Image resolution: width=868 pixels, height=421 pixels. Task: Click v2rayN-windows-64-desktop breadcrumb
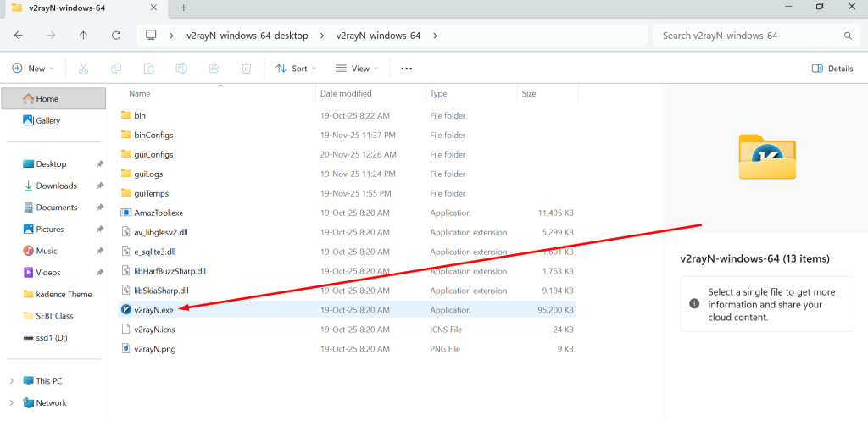click(x=247, y=36)
